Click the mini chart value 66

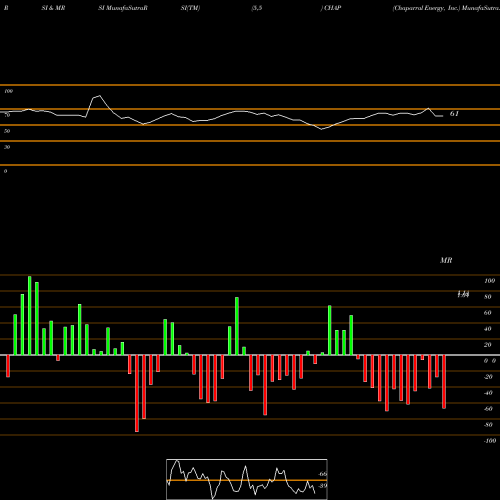coord(322,474)
